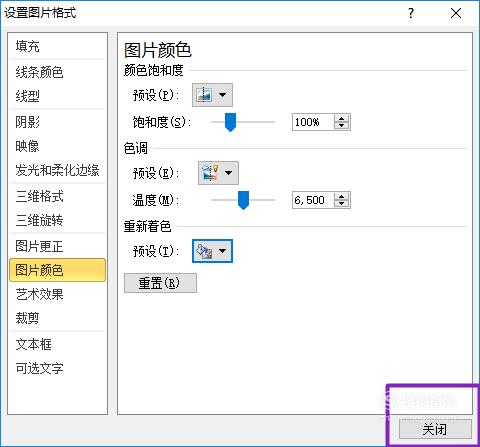Viewport: 480px width, 447px height.
Task: Select 发光和柔化边缘 in the sidebar
Action: [57, 170]
